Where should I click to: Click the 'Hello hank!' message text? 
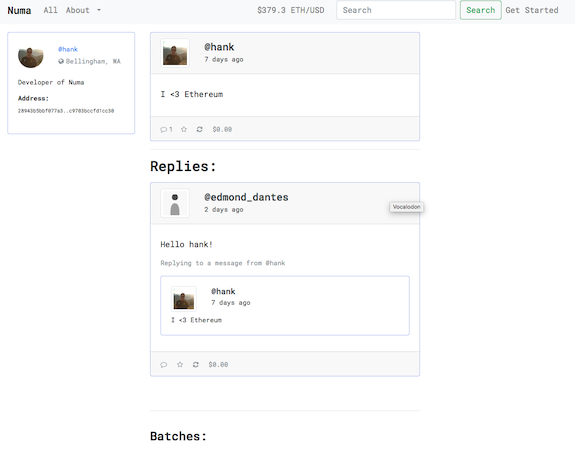pos(186,245)
